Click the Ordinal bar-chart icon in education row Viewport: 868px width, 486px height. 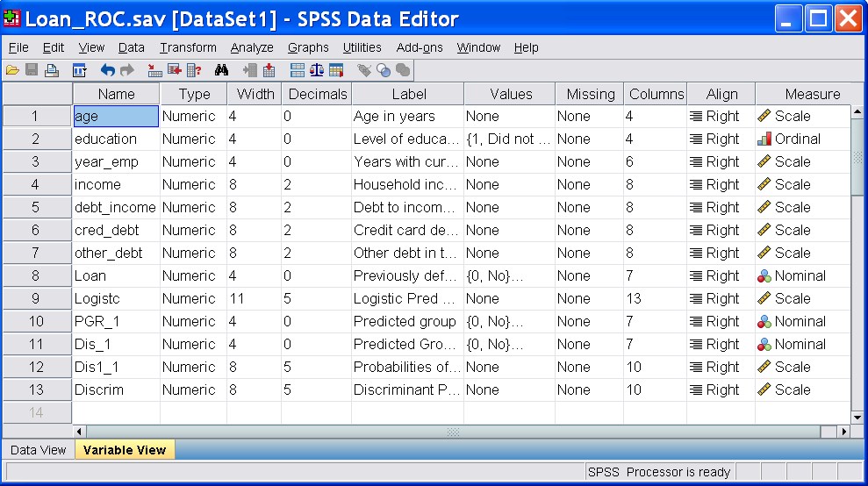click(764, 139)
